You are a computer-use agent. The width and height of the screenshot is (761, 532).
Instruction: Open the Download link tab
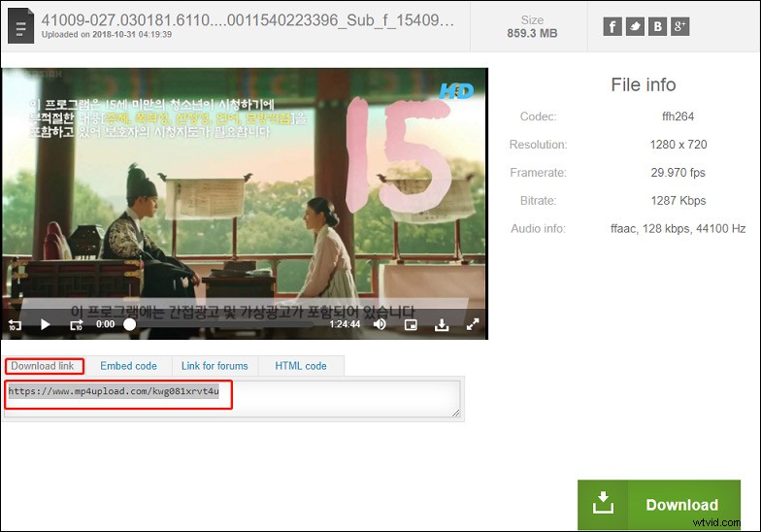[x=43, y=366]
